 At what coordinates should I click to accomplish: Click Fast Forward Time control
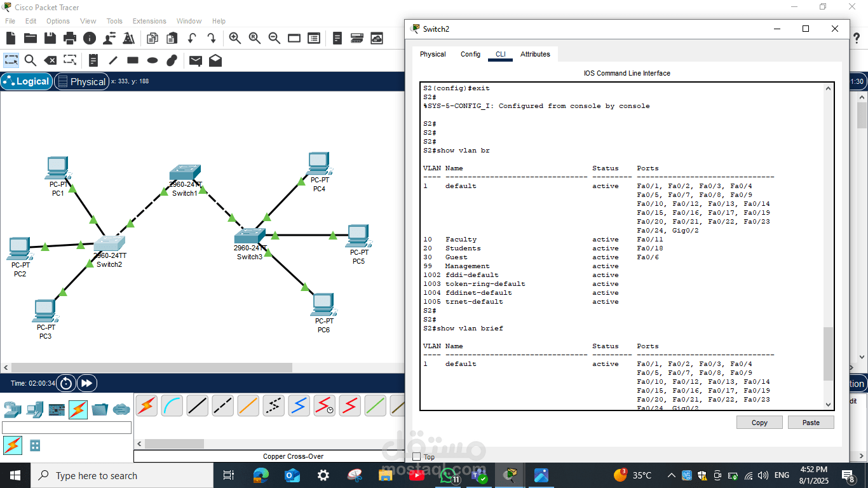[86, 383]
